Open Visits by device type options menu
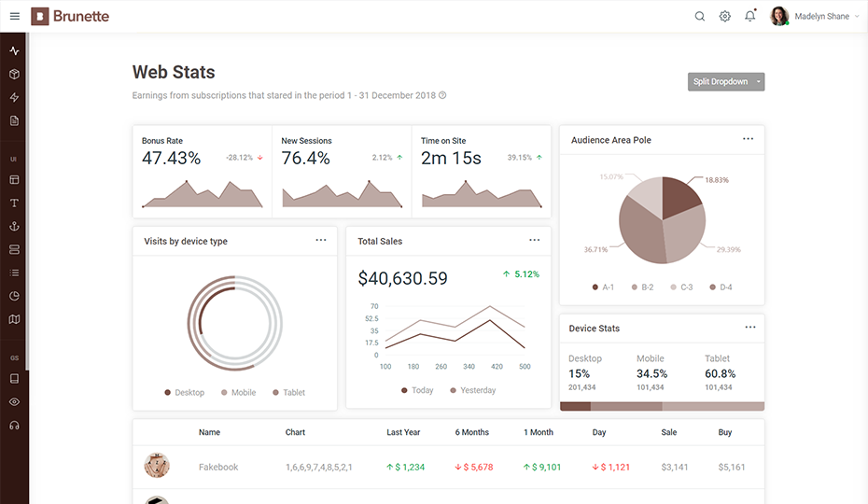 [321, 240]
